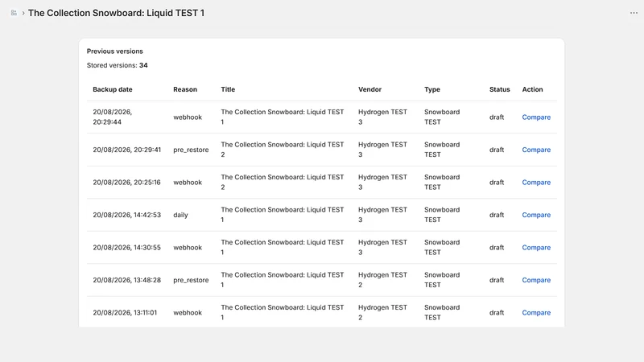Screen dimensions: 644x362
Task: Click the Type column header
Action: [432, 89]
